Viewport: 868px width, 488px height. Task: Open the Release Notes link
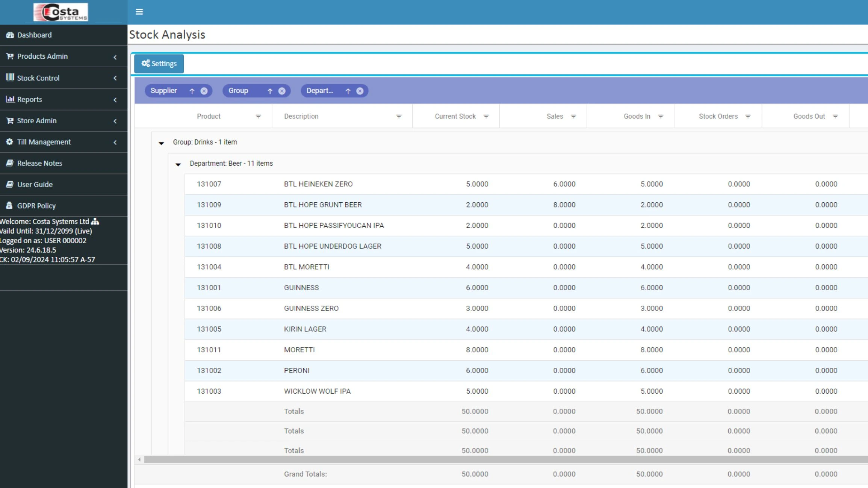39,163
